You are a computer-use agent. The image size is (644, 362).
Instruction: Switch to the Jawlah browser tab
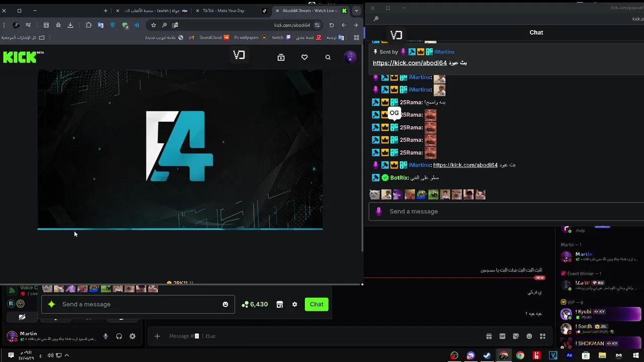153,11
